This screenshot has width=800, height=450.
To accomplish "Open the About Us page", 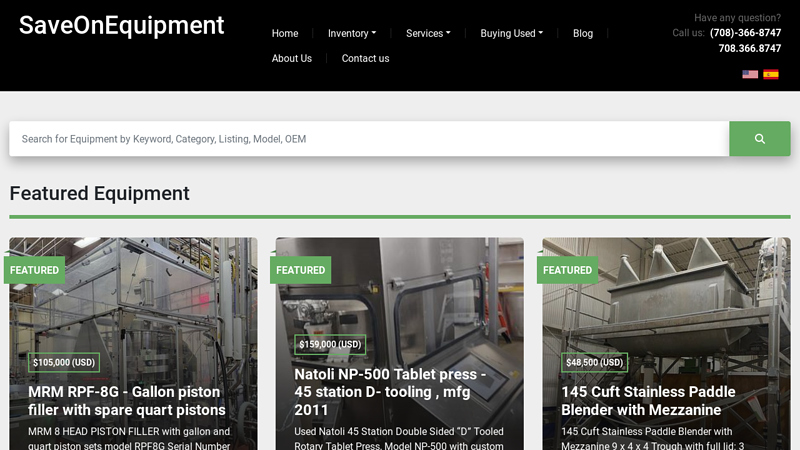I will click(x=291, y=58).
